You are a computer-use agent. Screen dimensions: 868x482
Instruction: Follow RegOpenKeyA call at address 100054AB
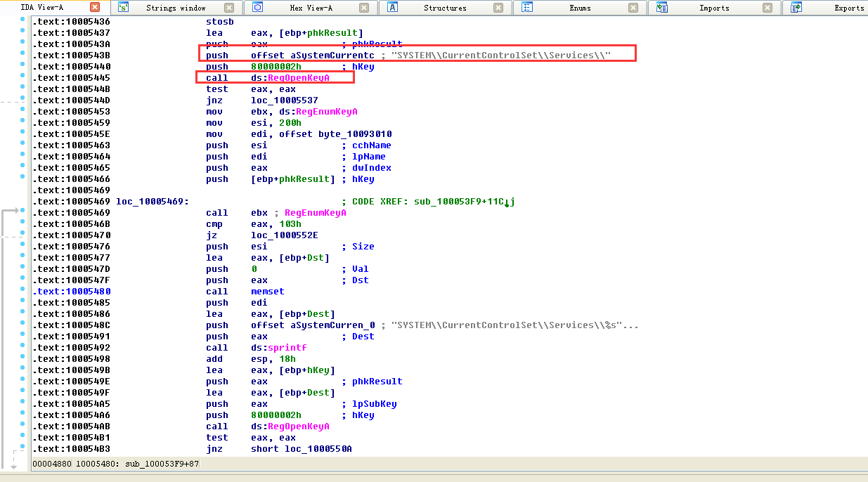coord(299,426)
